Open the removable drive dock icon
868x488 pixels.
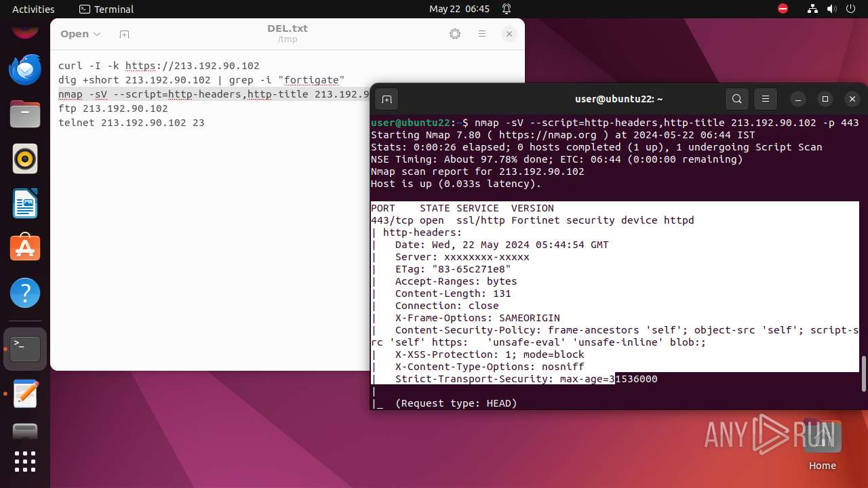25,432
